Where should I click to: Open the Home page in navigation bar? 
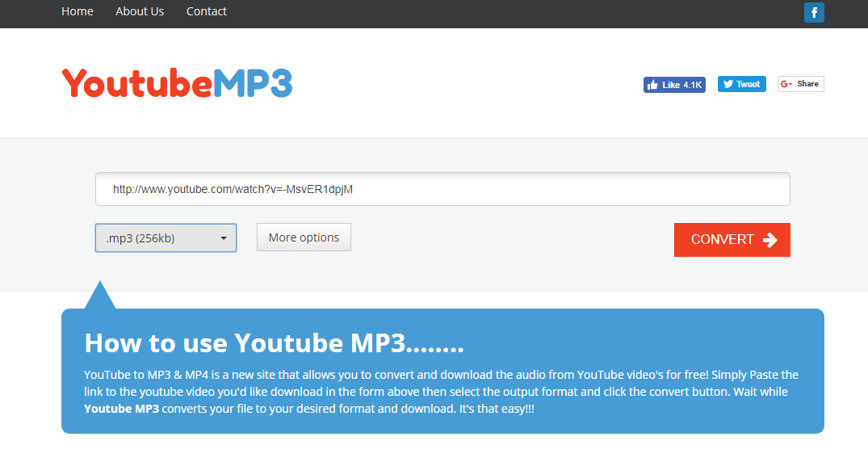pos(78,11)
